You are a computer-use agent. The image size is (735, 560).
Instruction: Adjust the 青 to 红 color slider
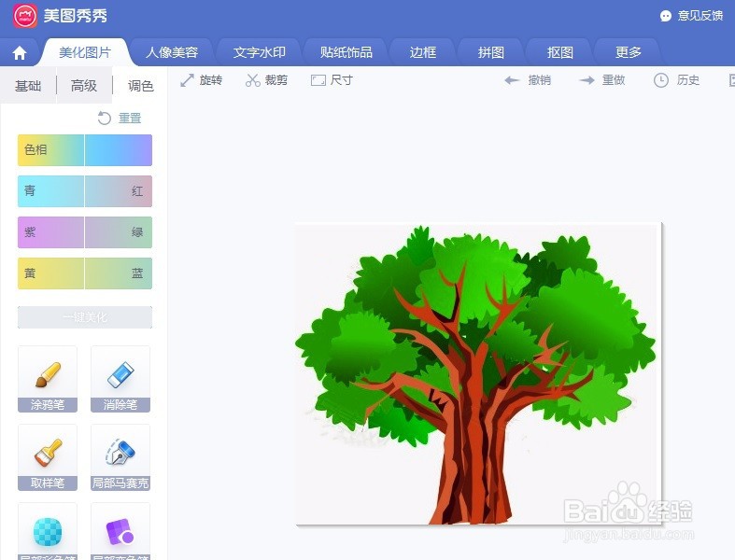coord(85,191)
